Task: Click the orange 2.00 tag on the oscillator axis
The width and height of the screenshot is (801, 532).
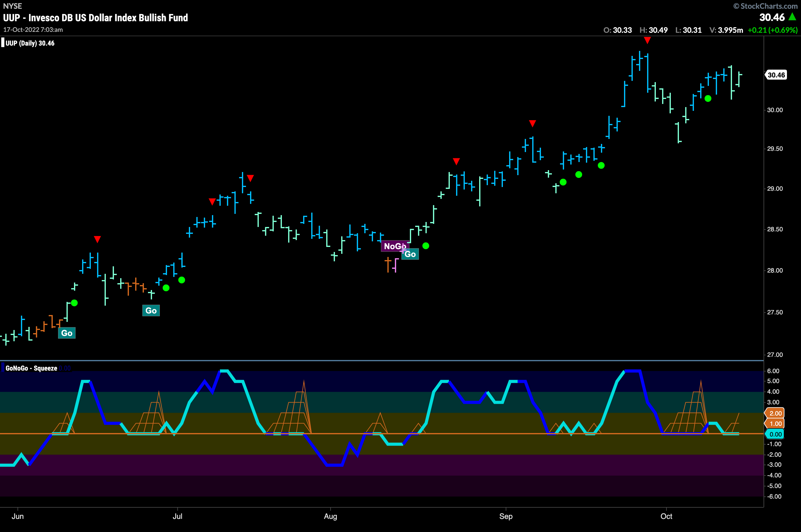Action: (774, 413)
